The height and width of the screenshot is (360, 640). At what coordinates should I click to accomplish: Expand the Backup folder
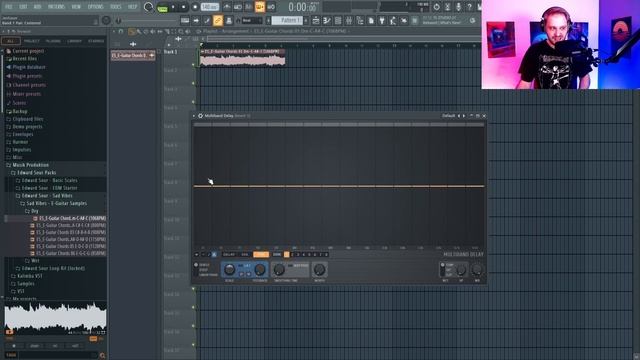20,111
